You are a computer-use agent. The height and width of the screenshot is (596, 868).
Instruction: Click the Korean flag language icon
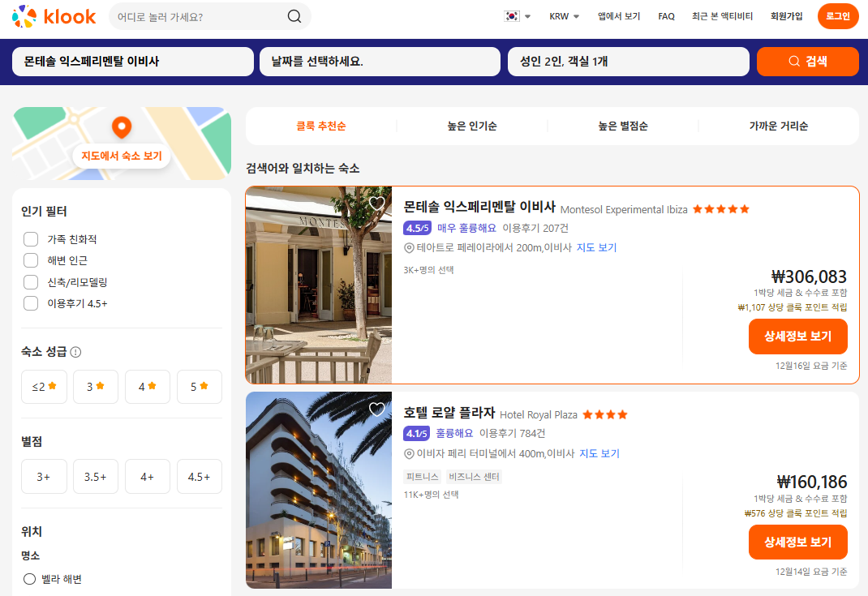[x=512, y=16]
